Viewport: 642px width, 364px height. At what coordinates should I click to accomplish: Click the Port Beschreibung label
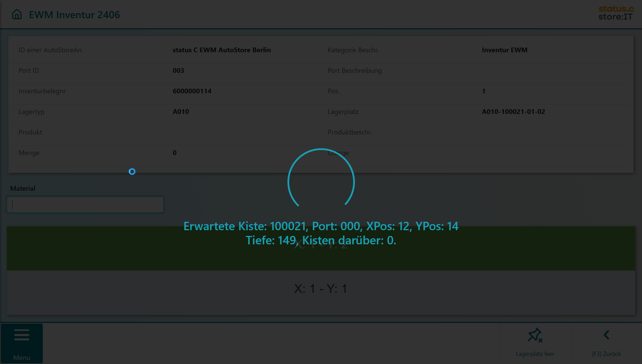click(x=355, y=70)
